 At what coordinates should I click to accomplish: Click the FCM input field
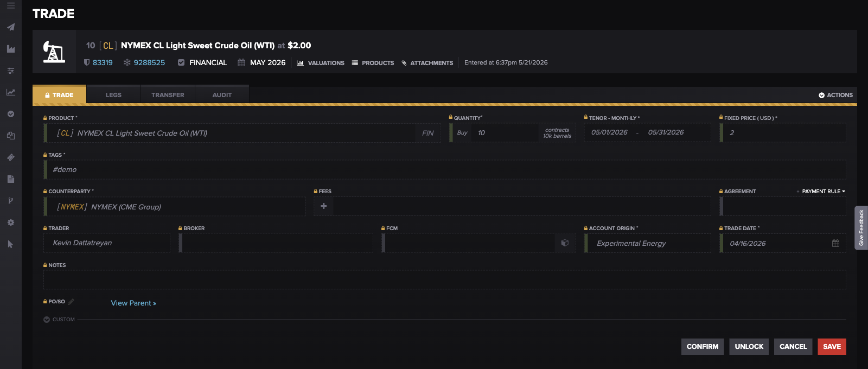(470, 243)
